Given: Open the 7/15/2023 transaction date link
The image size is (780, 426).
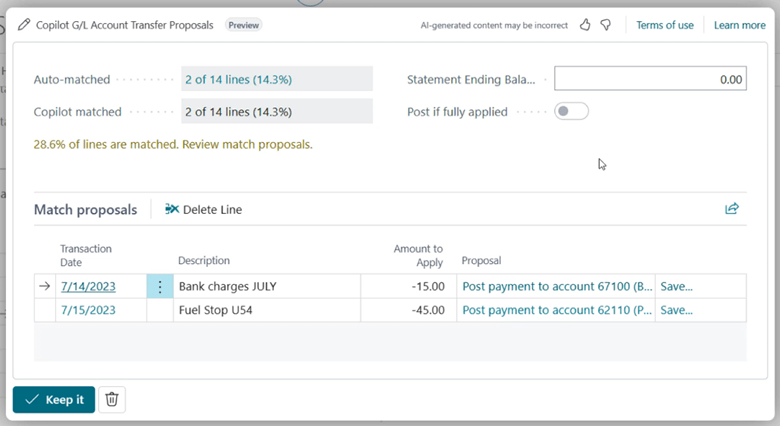Looking at the screenshot, I should 88,310.
